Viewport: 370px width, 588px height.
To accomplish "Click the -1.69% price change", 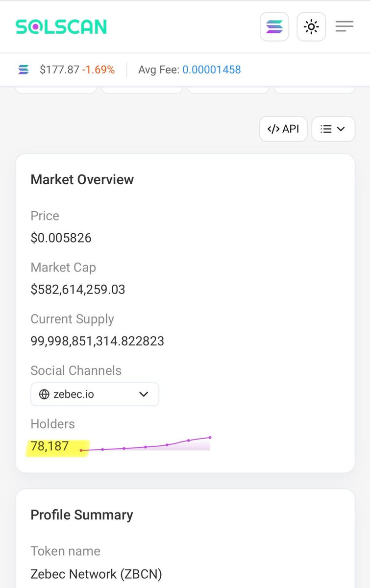I will click(99, 70).
